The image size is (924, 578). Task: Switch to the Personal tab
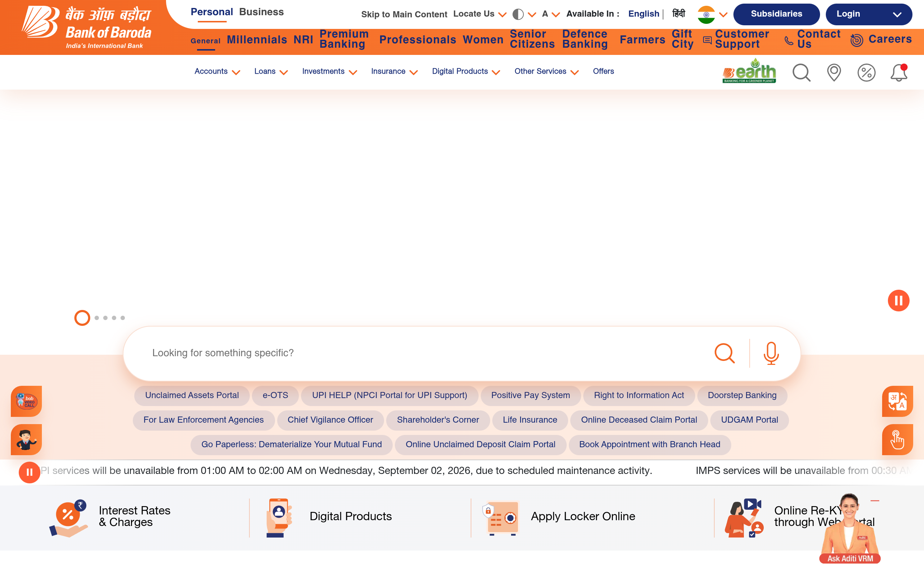212,12
